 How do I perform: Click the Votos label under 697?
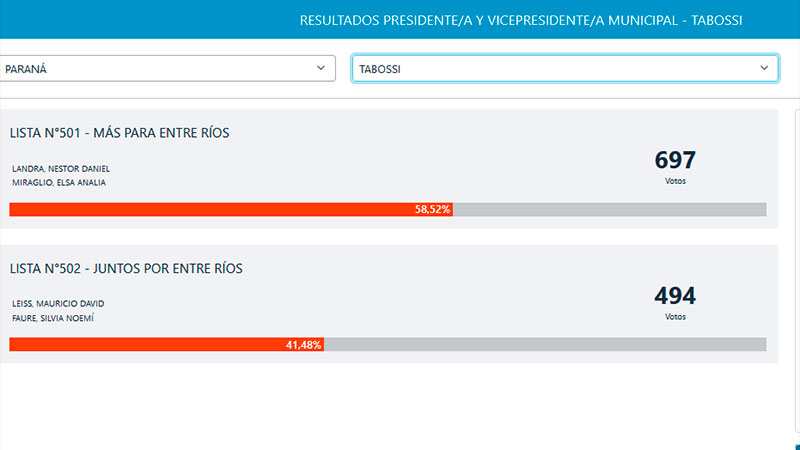point(675,181)
